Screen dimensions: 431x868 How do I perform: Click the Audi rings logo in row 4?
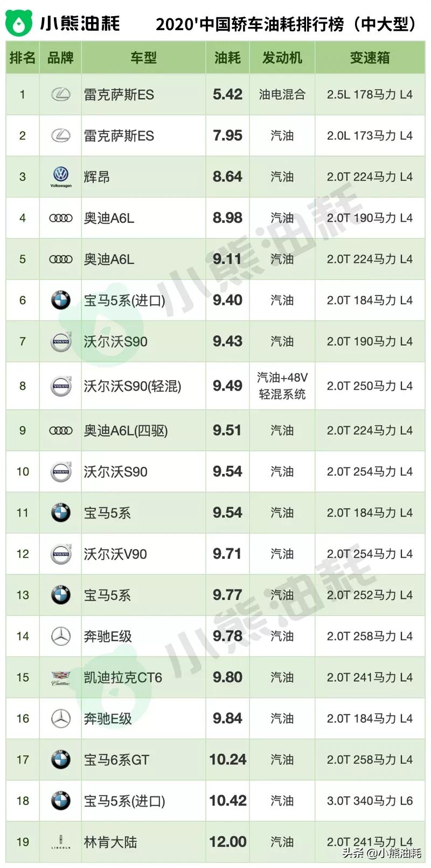click(x=60, y=218)
